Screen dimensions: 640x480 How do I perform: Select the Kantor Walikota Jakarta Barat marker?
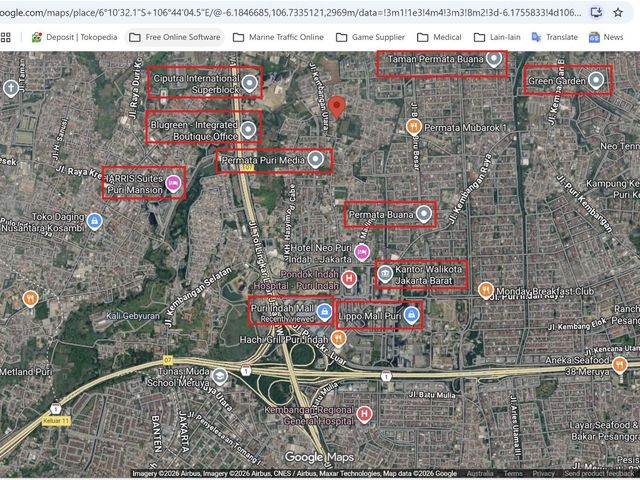[385, 274]
